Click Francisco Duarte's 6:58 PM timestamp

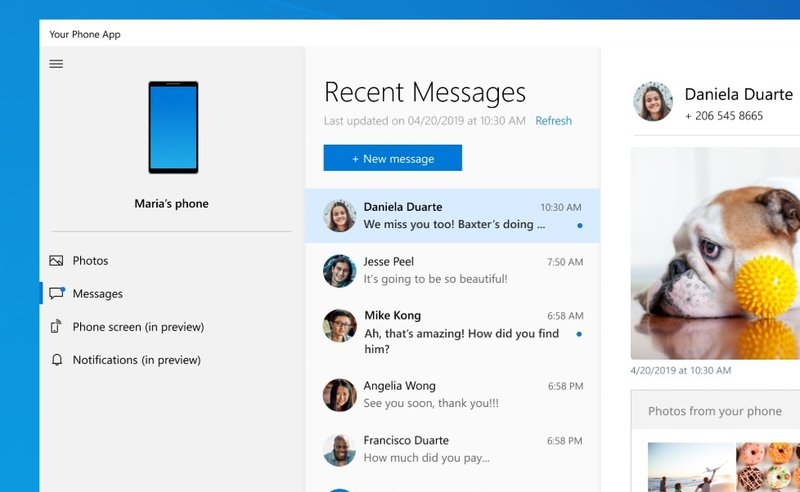565,441
